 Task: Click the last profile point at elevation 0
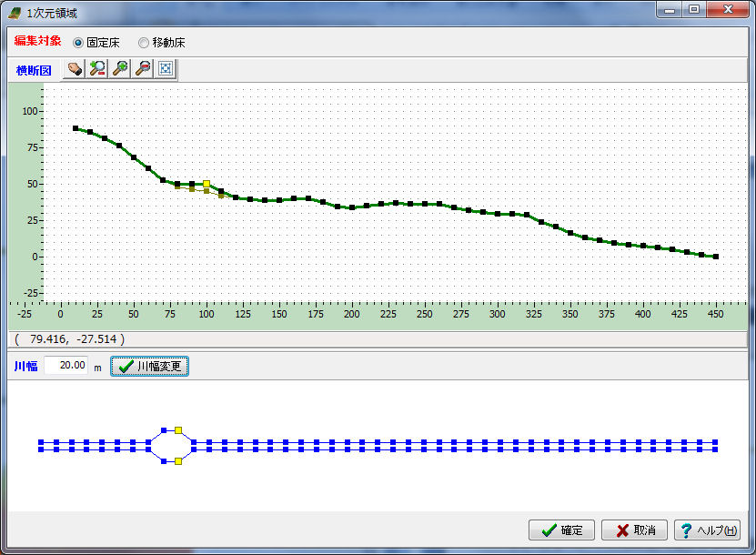(x=716, y=257)
